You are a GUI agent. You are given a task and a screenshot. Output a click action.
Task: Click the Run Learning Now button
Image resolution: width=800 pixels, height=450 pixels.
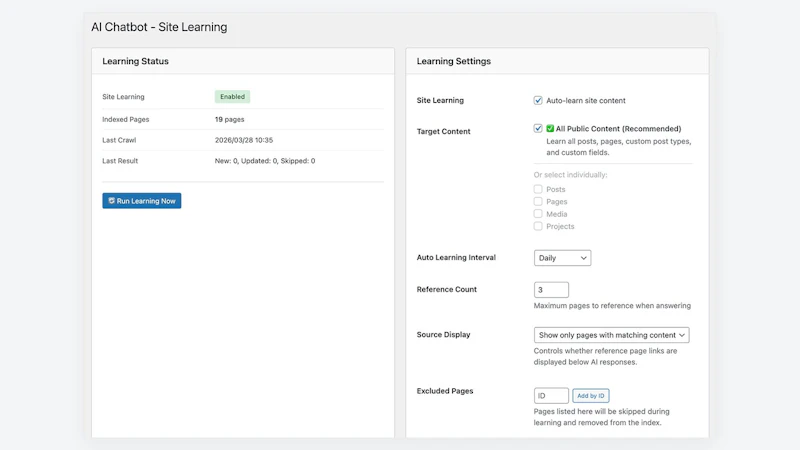[x=141, y=201]
